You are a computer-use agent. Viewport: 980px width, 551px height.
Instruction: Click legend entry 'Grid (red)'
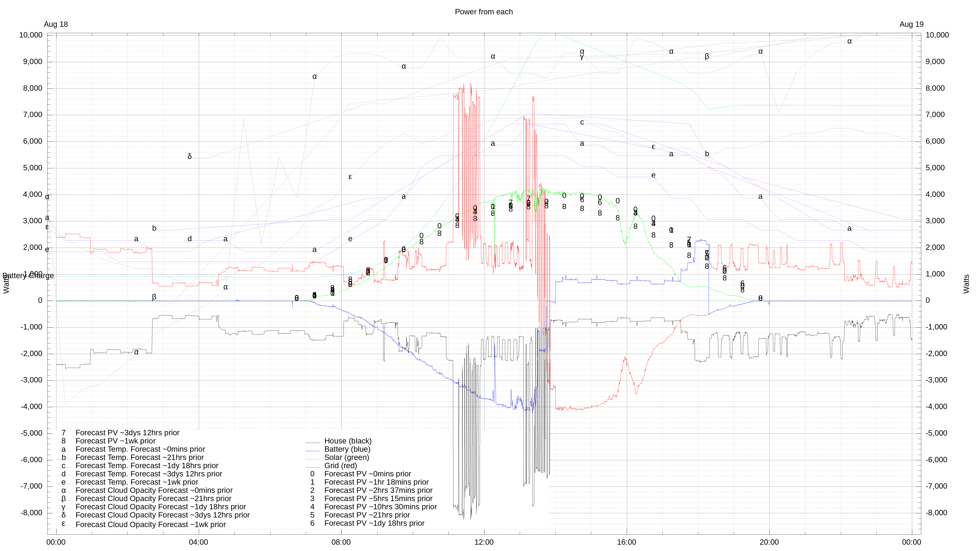[341, 465]
